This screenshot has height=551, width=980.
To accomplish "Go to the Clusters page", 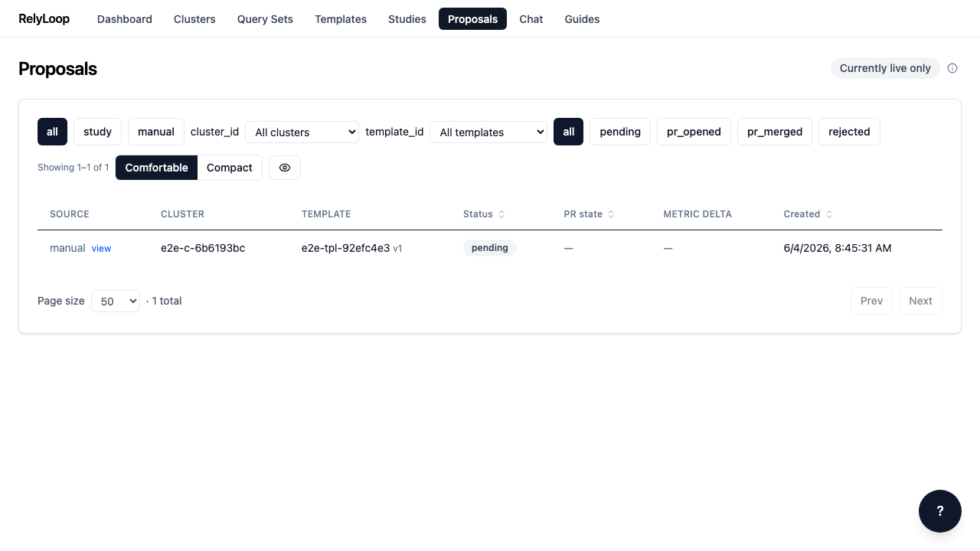I will (x=194, y=19).
